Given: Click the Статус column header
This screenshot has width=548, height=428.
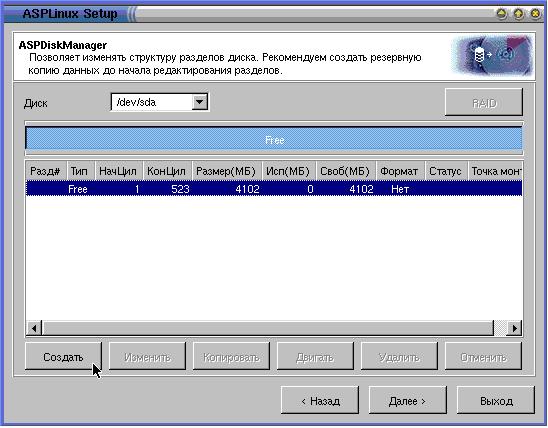Looking at the screenshot, I should point(446,171).
